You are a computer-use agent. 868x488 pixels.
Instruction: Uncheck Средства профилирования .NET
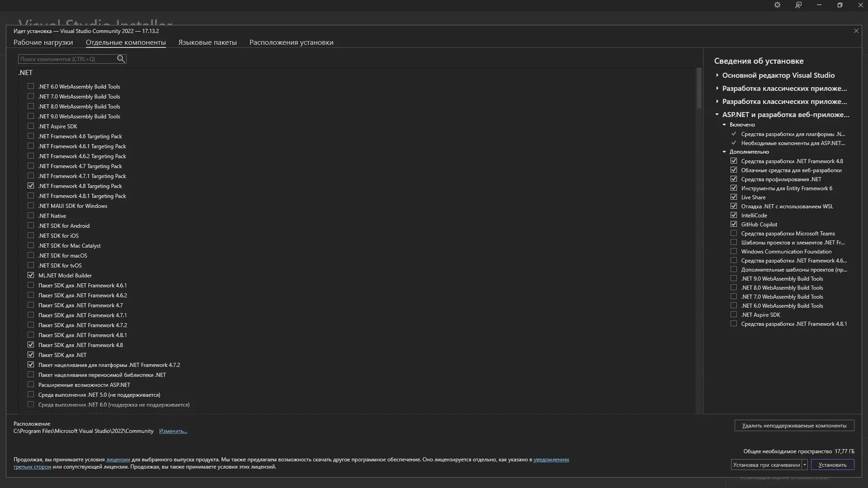[x=734, y=179]
